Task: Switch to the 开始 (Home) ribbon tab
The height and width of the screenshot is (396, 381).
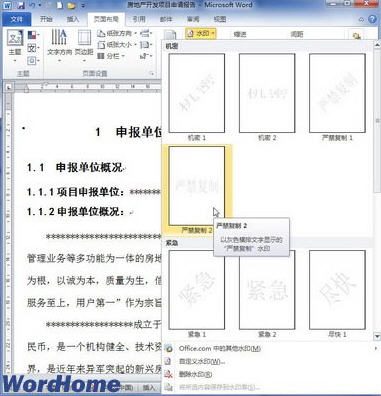Action: click(46, 19)
